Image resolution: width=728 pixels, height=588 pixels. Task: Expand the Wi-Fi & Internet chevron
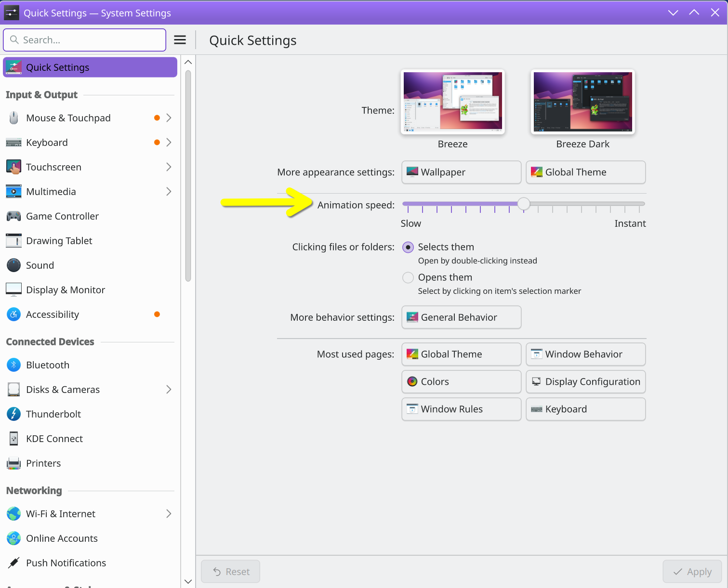tap(169, 514)
